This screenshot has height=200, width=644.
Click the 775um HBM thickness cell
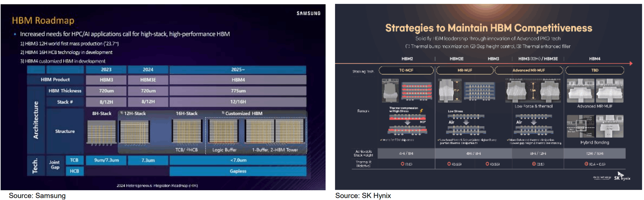coord(238,91)
